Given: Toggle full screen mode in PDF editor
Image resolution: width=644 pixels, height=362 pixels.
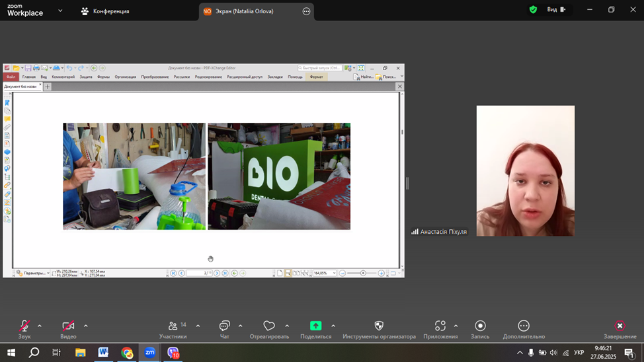Looking at the screenshot, I should coord(361,68).
